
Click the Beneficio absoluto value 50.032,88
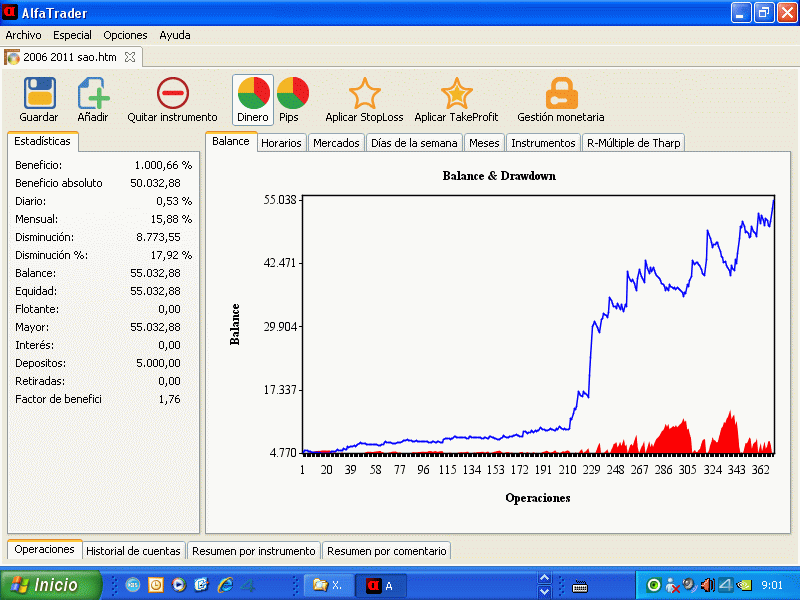[155, 183]
